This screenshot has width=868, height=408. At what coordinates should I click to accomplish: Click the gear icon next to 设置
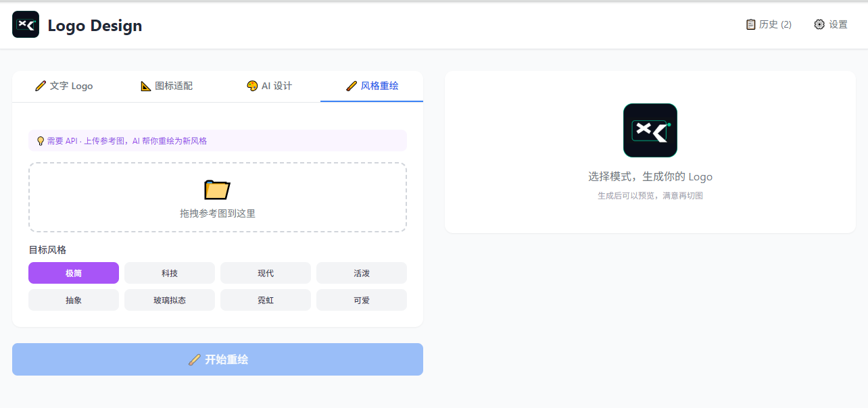(819, 24)
